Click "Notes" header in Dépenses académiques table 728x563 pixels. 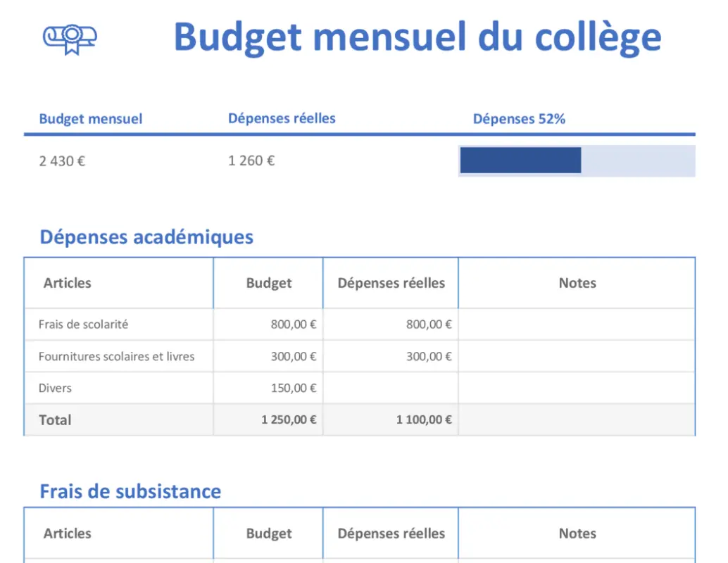(577, 283)
